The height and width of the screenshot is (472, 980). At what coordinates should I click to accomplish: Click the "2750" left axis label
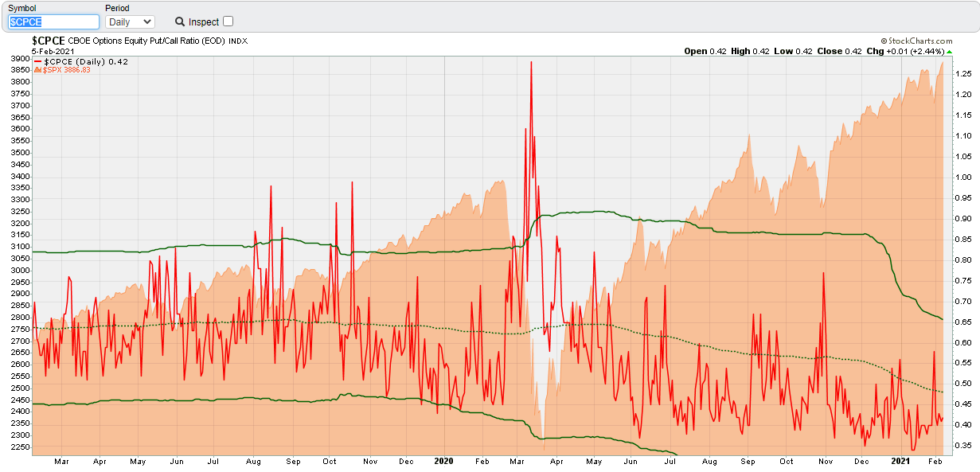pos(20,329)
